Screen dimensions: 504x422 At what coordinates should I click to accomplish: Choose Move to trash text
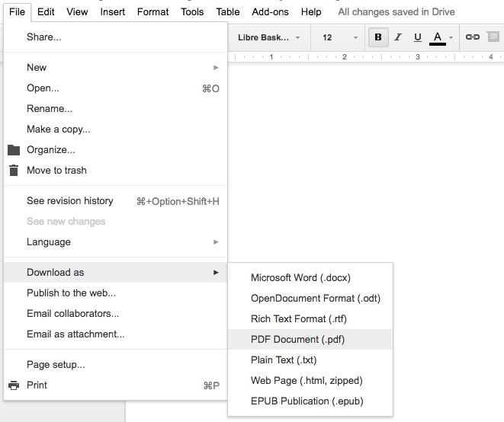56,170
